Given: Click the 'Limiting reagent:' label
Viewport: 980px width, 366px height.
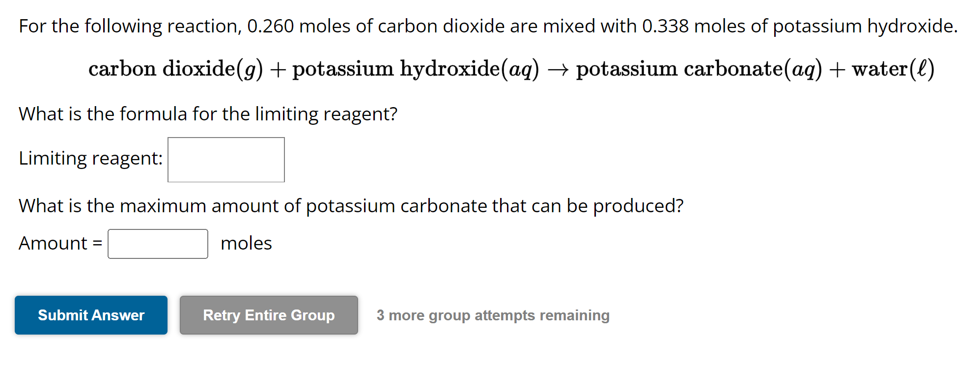Looking at the screenshot, I should pyautogui.click(x=90, y=158).
